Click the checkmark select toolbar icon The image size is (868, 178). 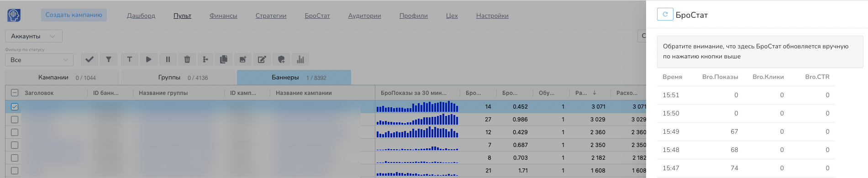pos(89,59)
